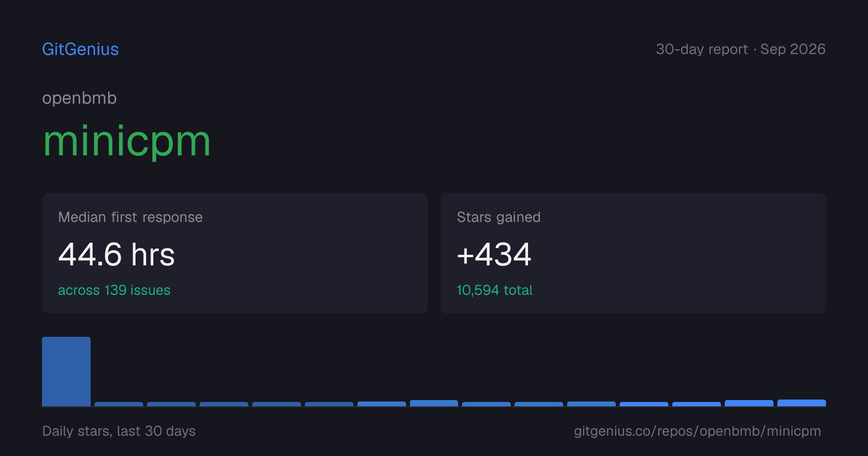Viewport: 868px width, 456px height.
Task: Click the Daily stars, last 30 days caption
Action: click(119, 431)
